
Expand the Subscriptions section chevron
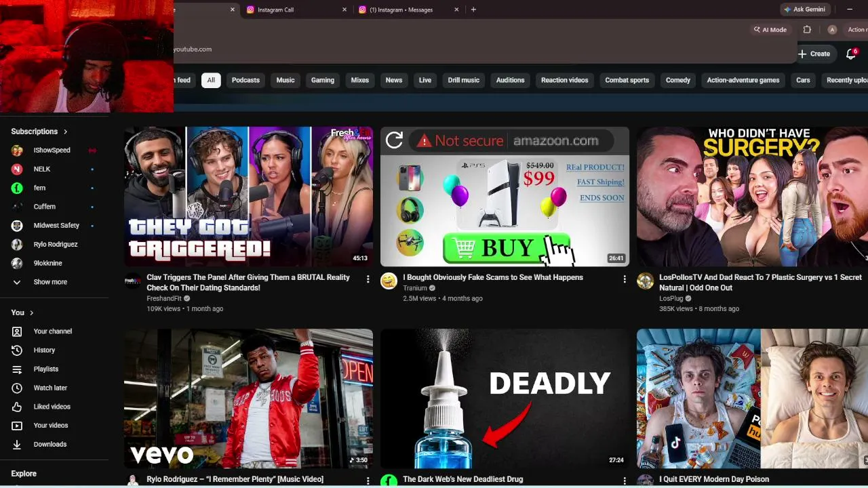click(x=66, y=131)
